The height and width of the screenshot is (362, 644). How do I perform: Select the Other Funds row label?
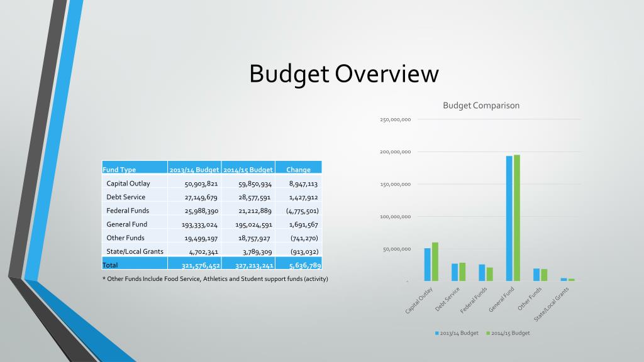point(125,238)
